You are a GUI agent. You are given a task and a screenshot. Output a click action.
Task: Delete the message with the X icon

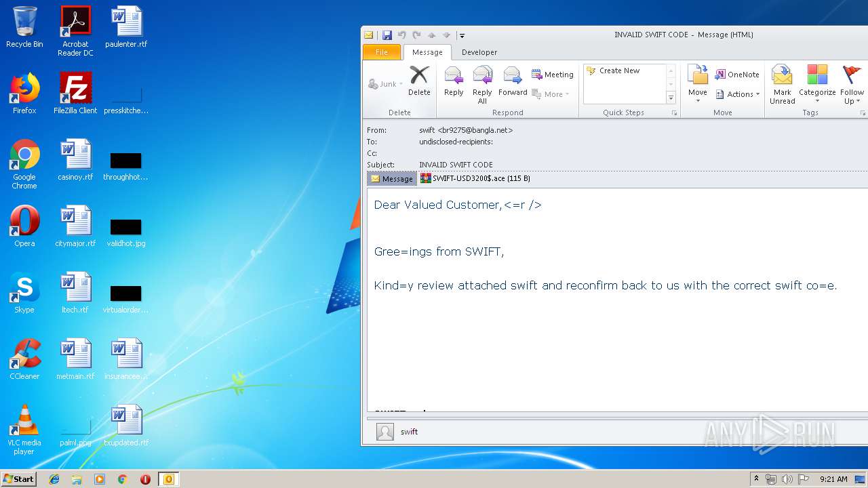point(419,81)
